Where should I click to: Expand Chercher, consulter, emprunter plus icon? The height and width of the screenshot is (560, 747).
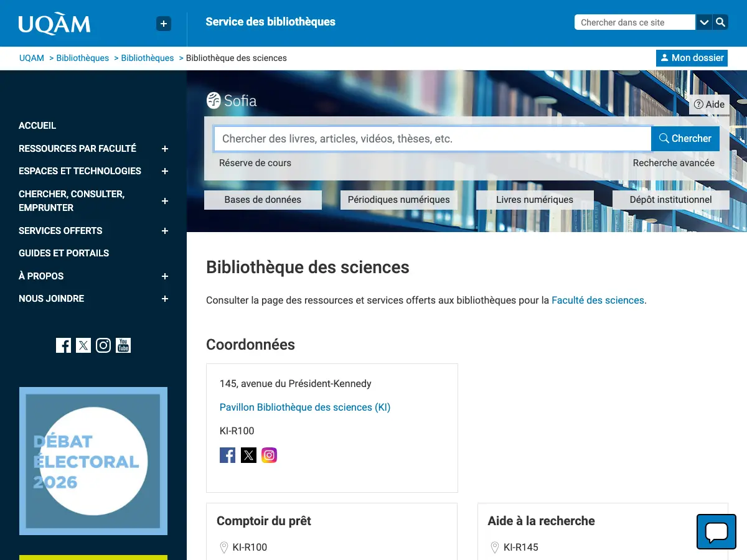(165, 201)
